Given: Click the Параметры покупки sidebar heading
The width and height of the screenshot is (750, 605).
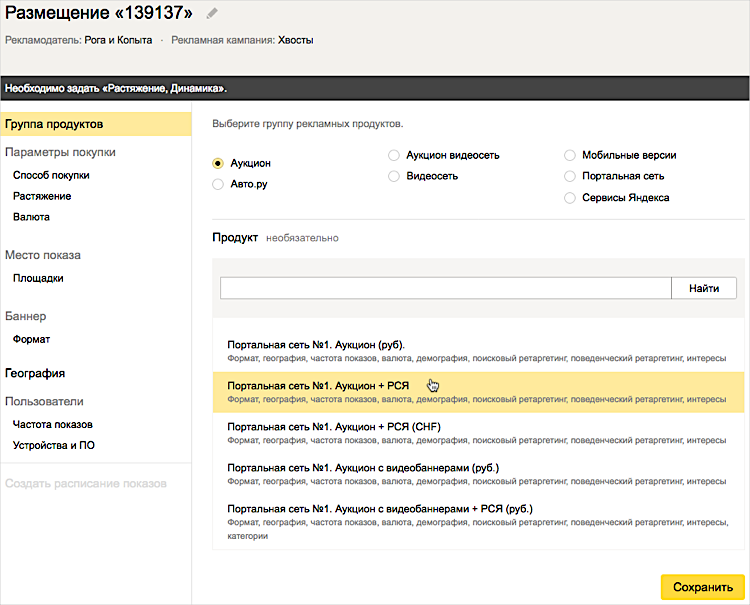Looking at the screenshot, I should click(60, 153).
